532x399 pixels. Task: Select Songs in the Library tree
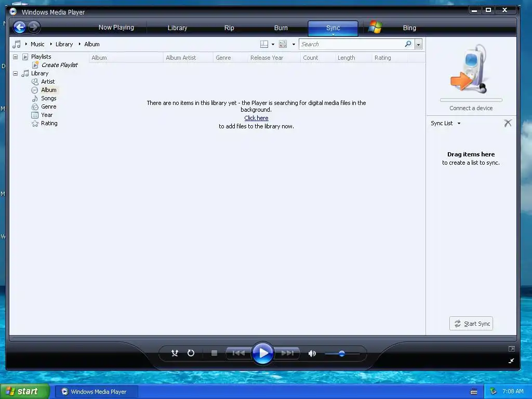tap(48, 98)
